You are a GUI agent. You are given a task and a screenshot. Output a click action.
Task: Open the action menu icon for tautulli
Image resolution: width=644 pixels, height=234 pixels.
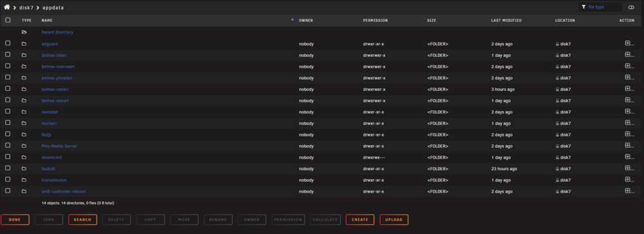(627, 168)
